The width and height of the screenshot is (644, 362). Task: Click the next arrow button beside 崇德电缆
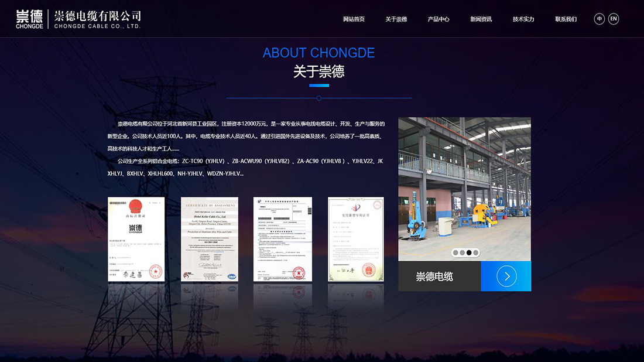point(506,276)
